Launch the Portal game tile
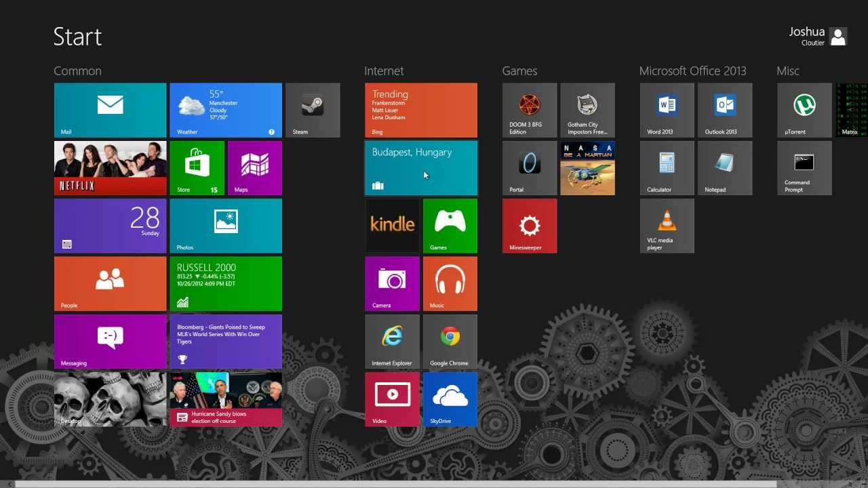 (530, 168)
